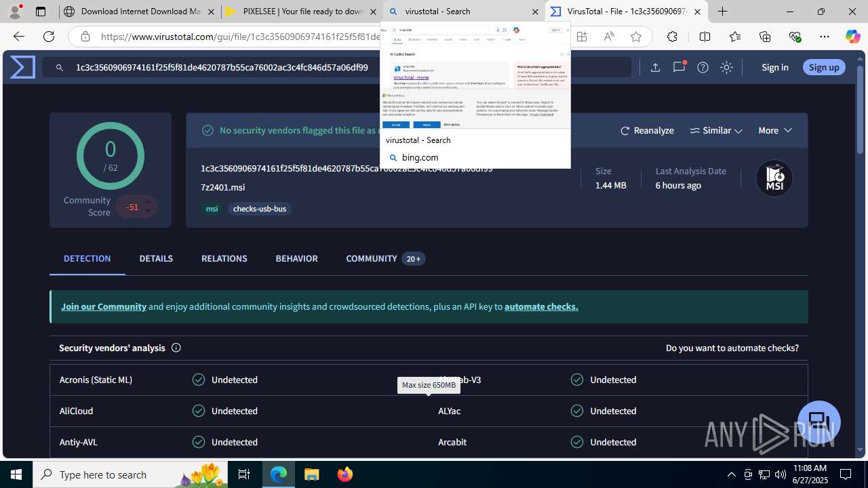
Task: Open the VirusTotal logo home link
Action: 22,67
